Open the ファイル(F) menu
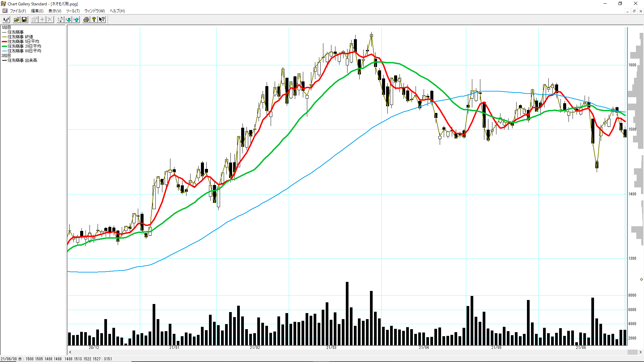The width and height of the screenshot is (644, 362). pos(18,11)
